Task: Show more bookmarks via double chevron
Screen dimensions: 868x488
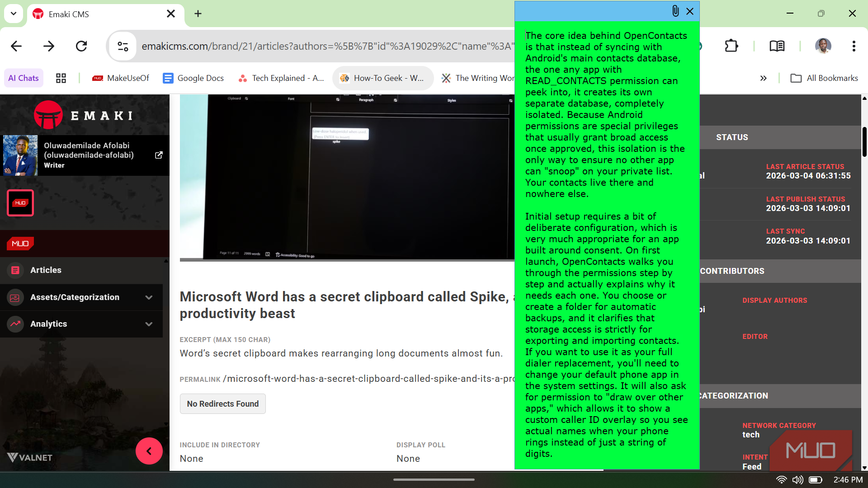Action: pyautogui.click(x=763, y=78)
